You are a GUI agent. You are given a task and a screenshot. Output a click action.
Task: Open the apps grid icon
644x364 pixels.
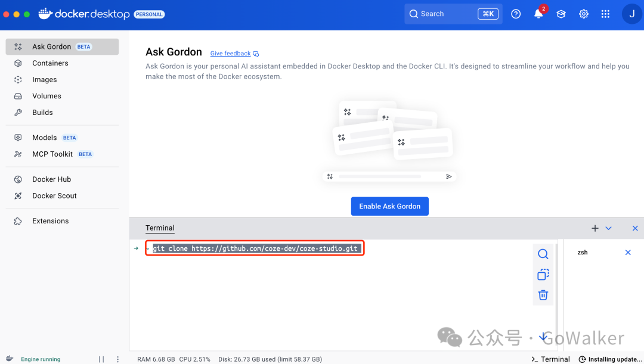pos(605,14)
